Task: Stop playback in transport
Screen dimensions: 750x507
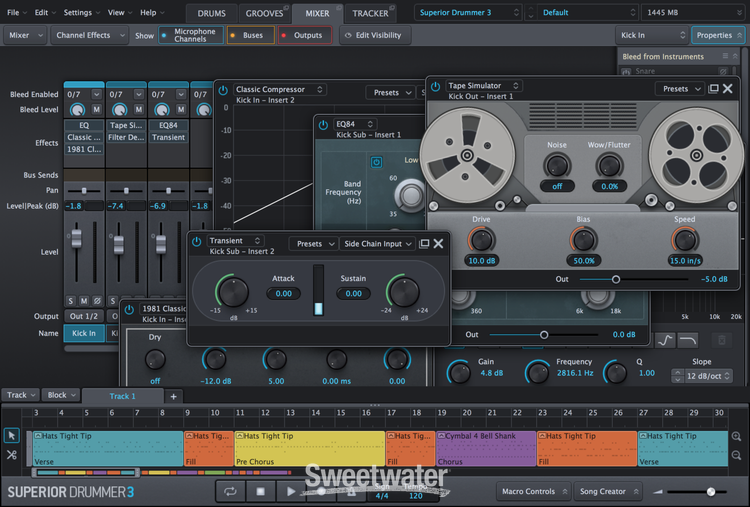Action: coord(260,491)
